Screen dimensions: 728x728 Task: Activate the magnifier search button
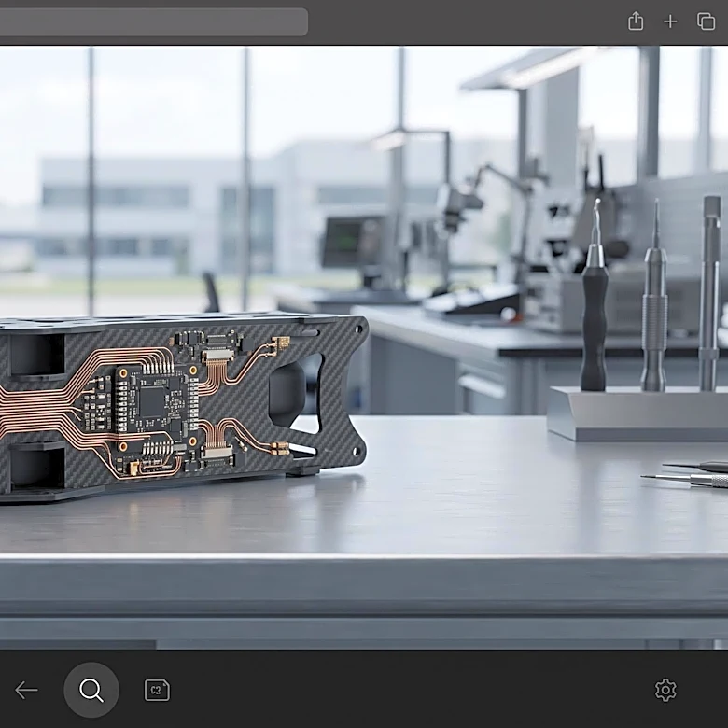click(x=91, y=690)
